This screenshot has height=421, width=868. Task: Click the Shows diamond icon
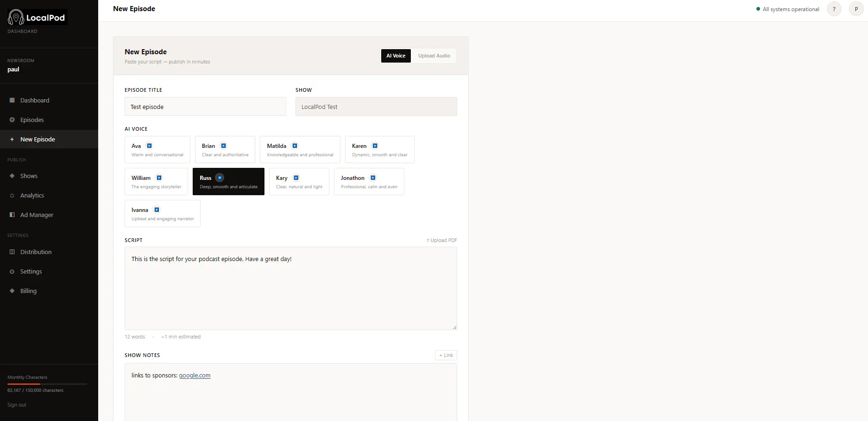[12, 176]
